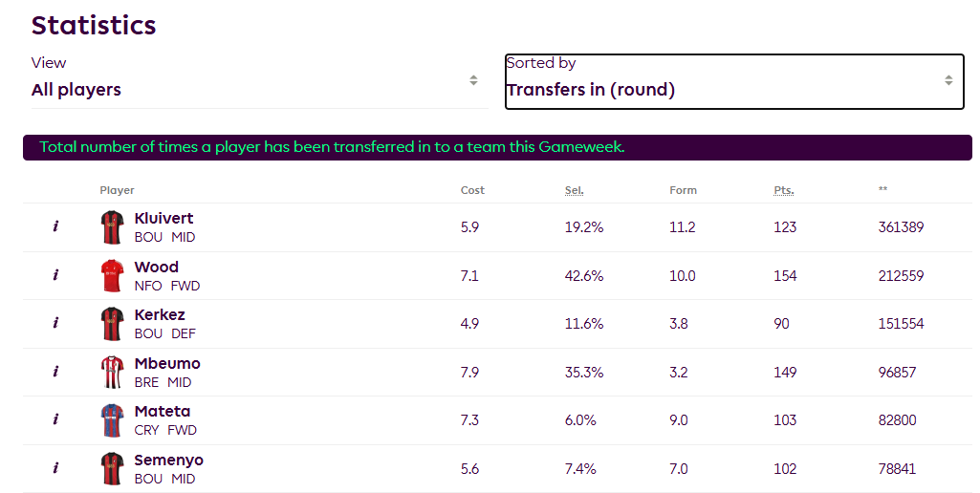The height and width of the screenshot is (493, 980).
Task: Click the Wood player name
Action: click(156, 267)
